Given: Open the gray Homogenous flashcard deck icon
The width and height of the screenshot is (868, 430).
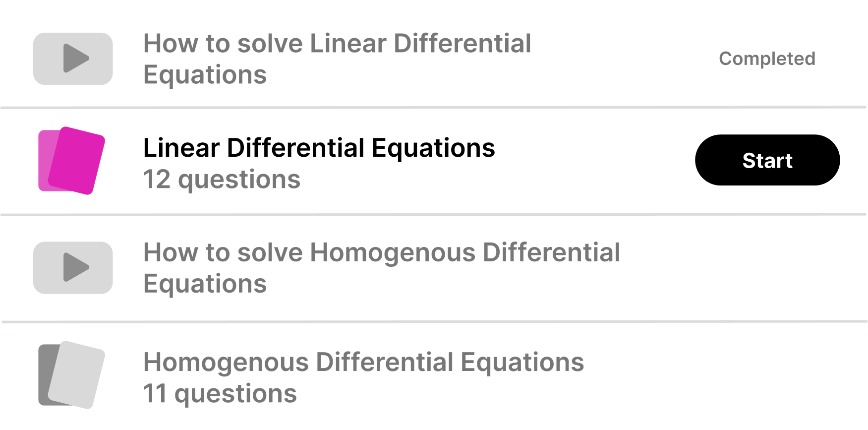Looking at the screenshot, I should point(71,374).
